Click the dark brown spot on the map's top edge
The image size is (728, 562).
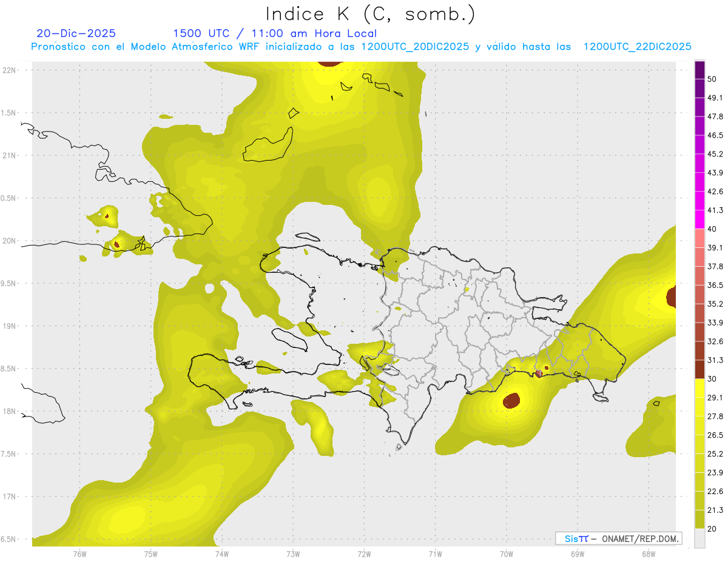(329, 63)
